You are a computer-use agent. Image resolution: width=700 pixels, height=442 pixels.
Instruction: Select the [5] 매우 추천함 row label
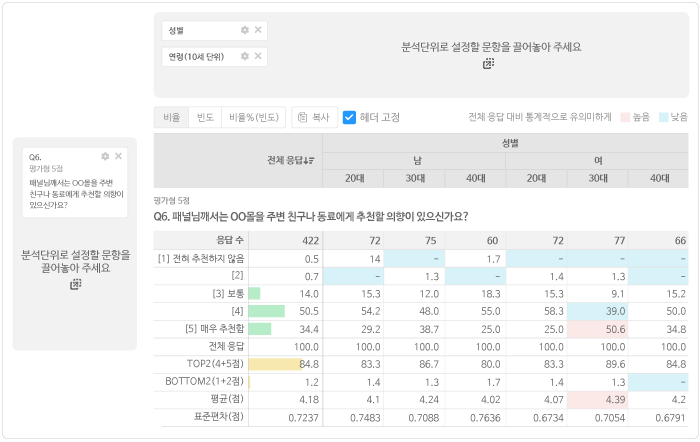point(215,329)
